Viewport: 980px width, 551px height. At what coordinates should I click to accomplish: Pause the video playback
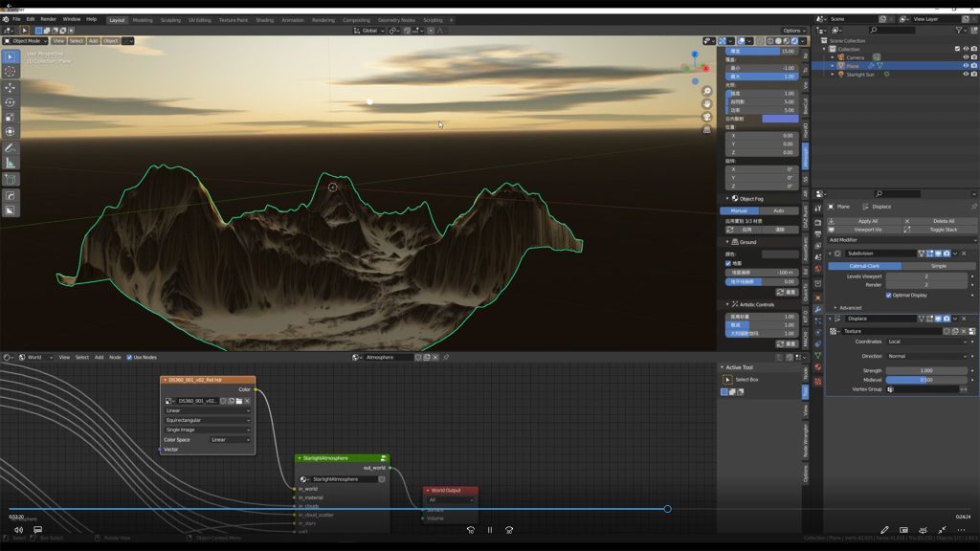490,530
